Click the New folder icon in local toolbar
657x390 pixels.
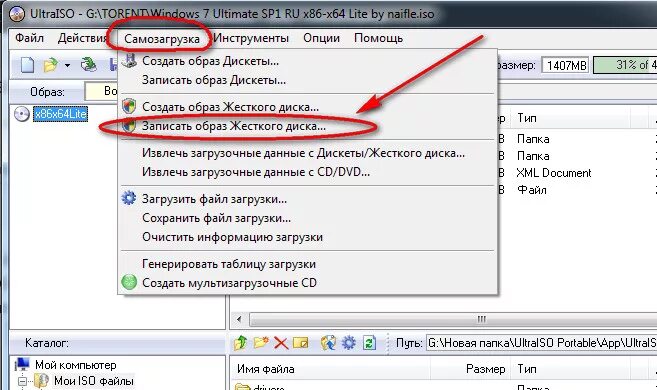coord(261,343)
